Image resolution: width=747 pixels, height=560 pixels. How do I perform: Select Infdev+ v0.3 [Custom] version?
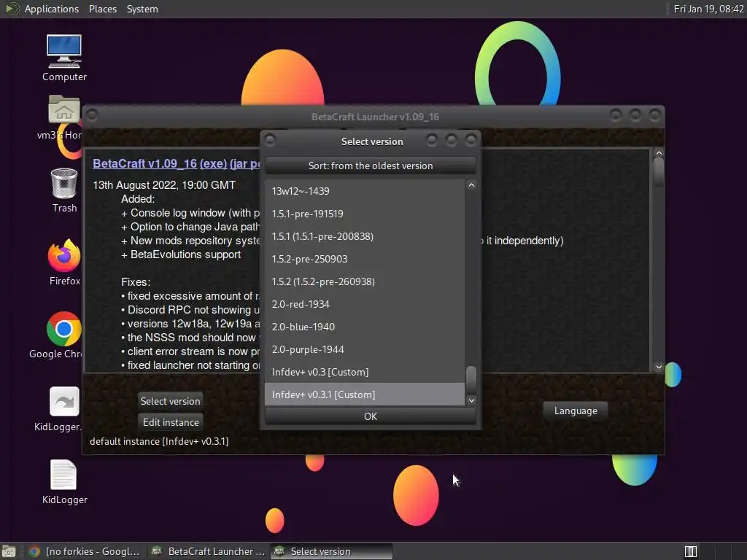[365, 372]
